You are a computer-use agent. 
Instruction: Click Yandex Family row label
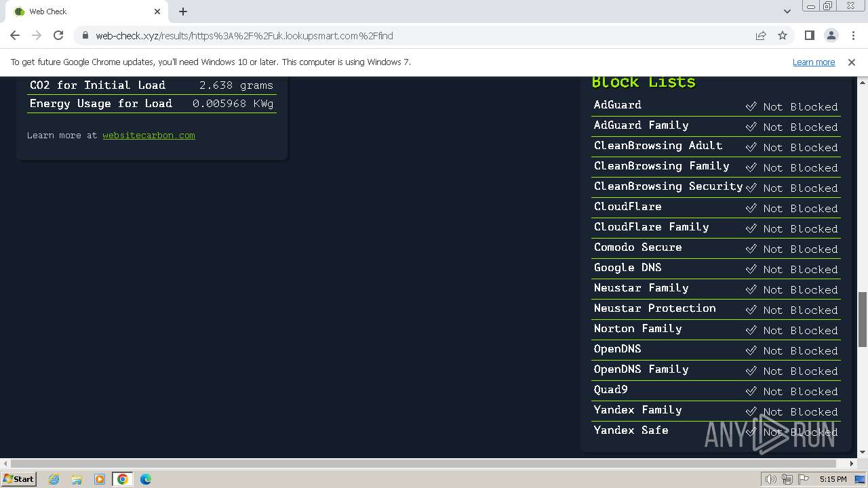tap(638, 410)
